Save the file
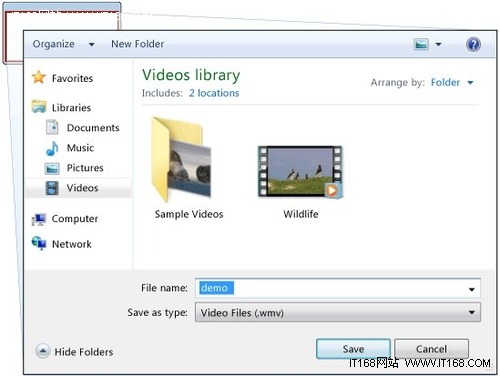Viewport: 500px width, 376px height. [x=353, y=349]
